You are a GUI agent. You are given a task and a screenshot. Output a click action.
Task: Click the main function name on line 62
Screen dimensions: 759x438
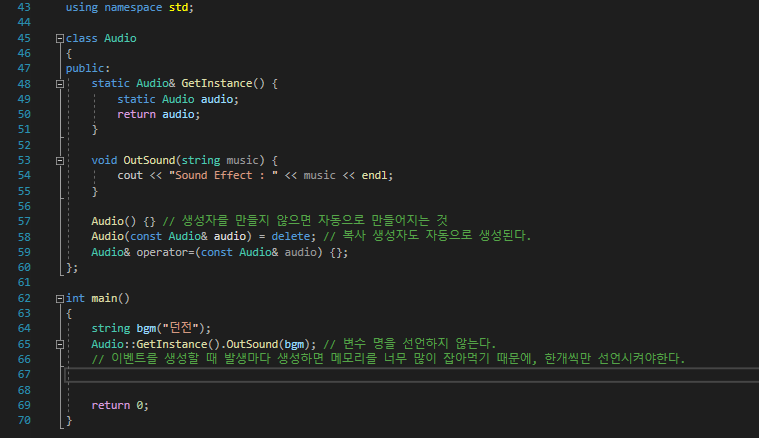[x=104, y=298]
